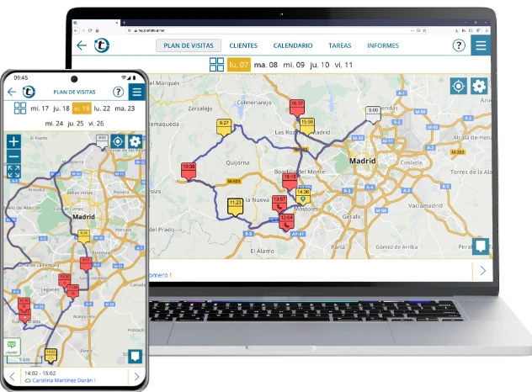
Task: Select the 15:30 red marker on phone
Action: click(24, 305)
